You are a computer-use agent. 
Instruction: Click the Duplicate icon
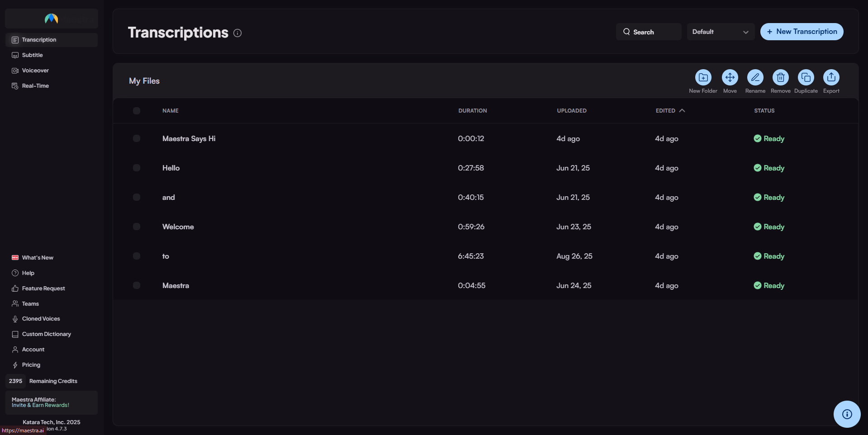point(806,77)
